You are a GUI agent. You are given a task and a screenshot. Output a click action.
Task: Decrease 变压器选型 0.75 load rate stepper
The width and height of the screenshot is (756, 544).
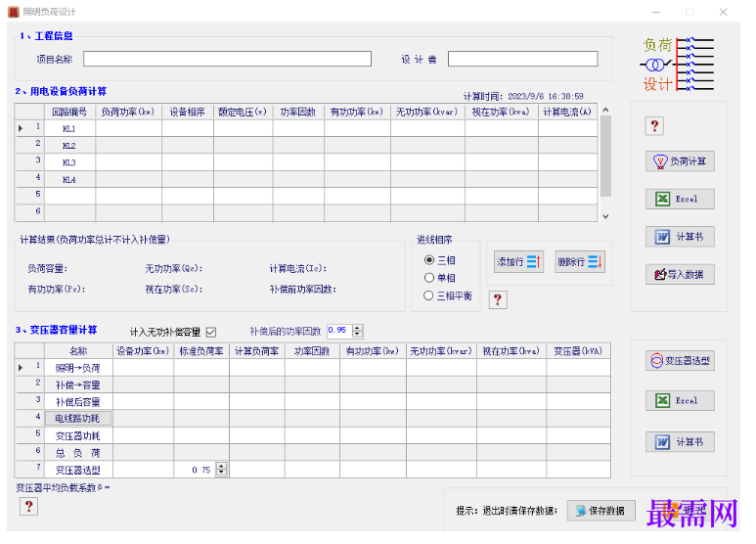221,473
